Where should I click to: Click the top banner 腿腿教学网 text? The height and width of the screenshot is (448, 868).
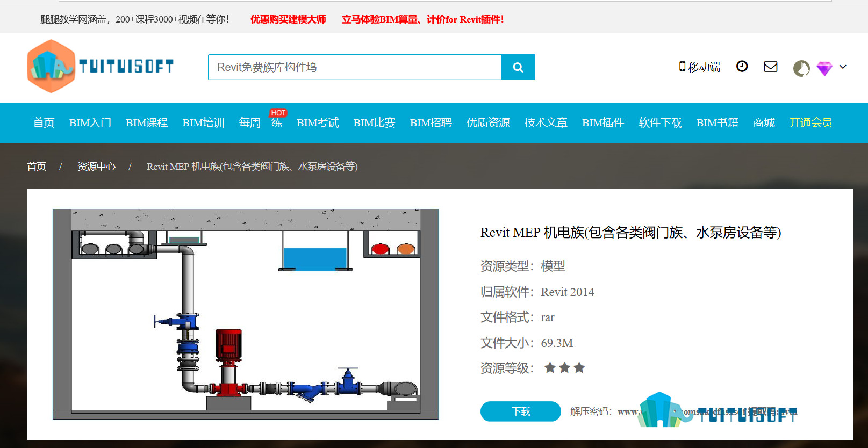click(x=135, y=19)
